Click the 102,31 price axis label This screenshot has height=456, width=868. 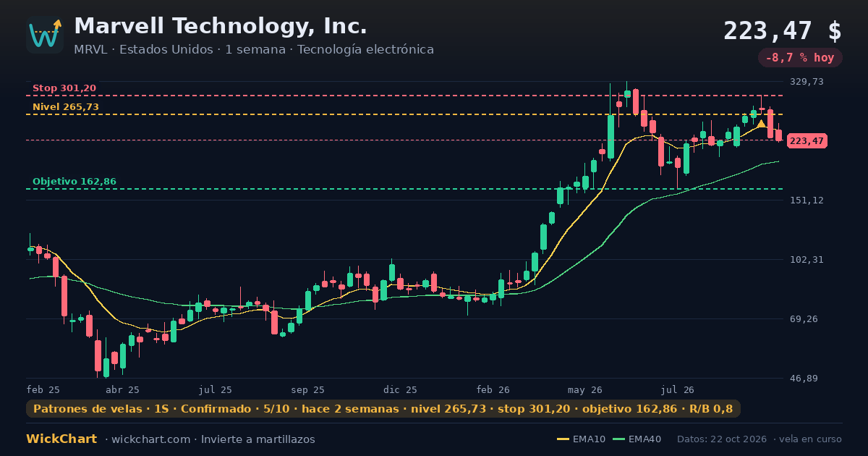click(807, 260)
